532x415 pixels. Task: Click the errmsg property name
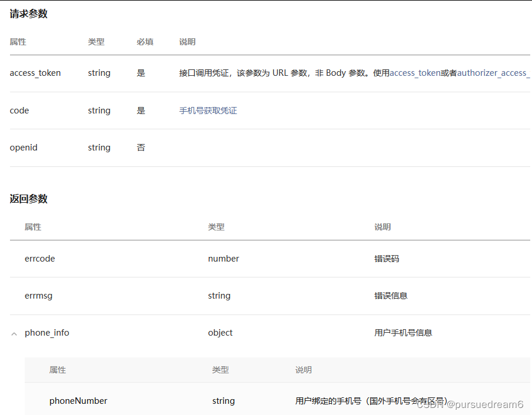tap(38, 296)
